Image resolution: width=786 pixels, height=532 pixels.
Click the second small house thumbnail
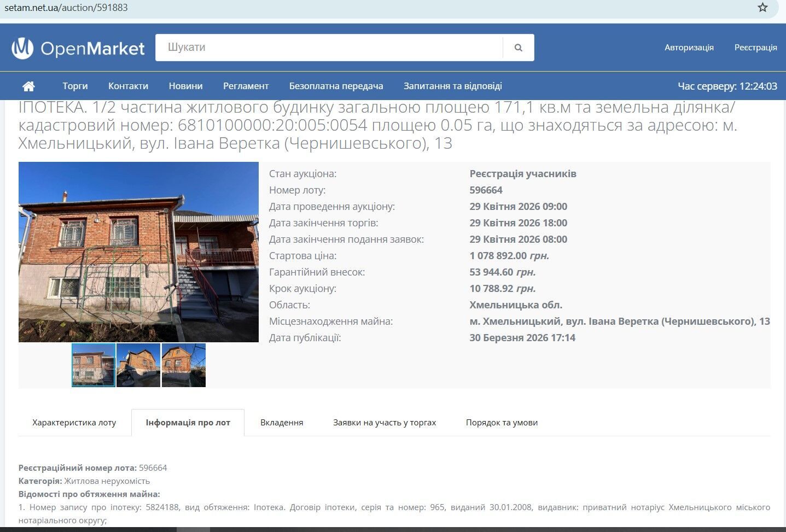tap(138, 365)
